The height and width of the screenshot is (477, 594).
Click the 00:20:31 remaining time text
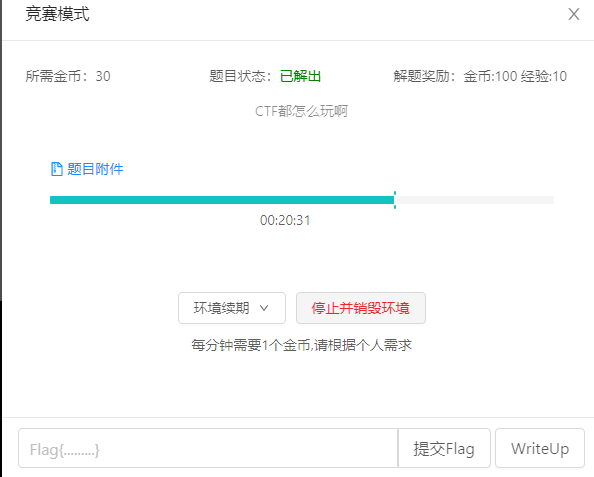[x=285, y=220]
